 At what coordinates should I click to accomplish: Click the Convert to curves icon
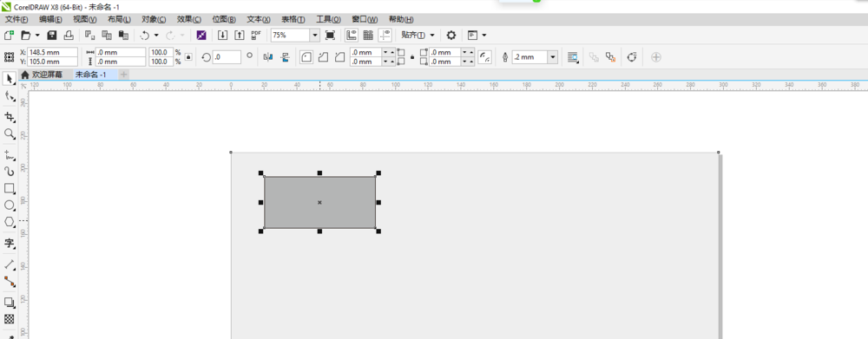(x=632, y=57)
